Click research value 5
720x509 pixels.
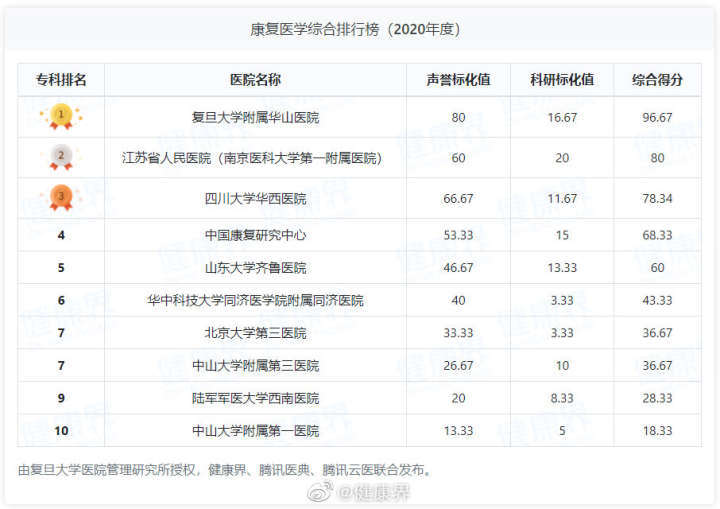click(562, 431)
